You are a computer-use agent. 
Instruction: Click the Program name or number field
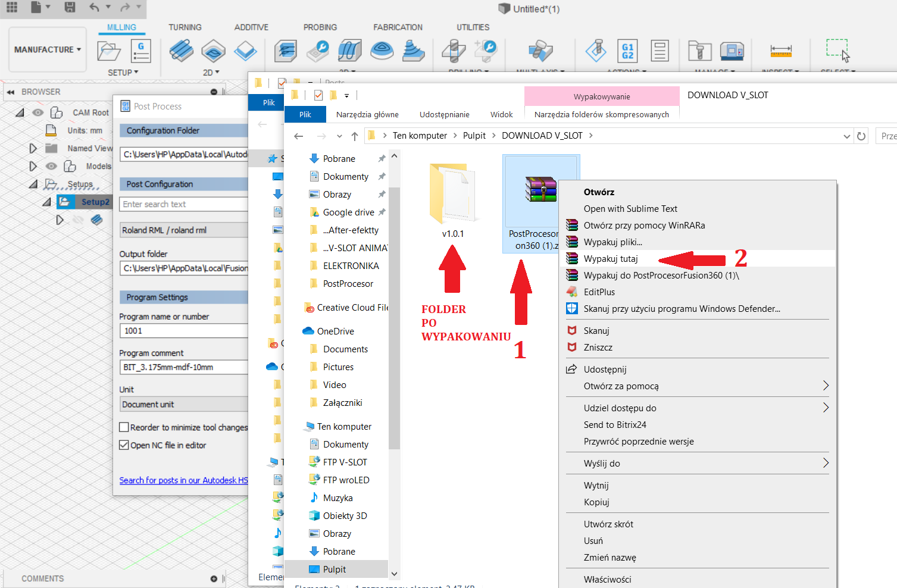point(184,331)
